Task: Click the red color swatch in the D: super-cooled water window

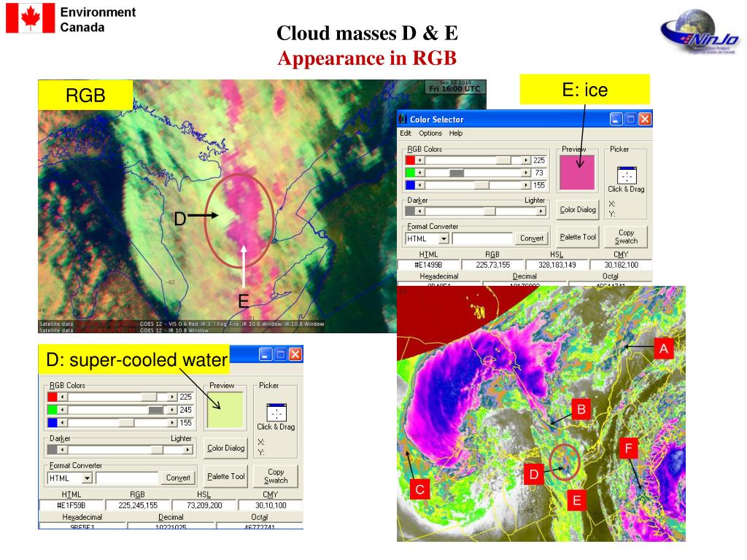Action: click(53, 397)
